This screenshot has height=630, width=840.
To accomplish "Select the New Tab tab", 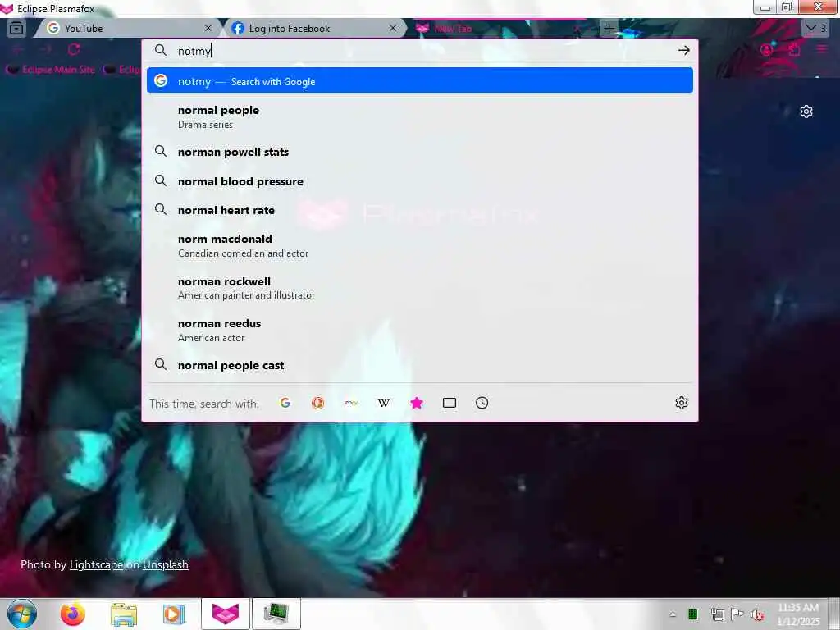I will coord(498,28).
